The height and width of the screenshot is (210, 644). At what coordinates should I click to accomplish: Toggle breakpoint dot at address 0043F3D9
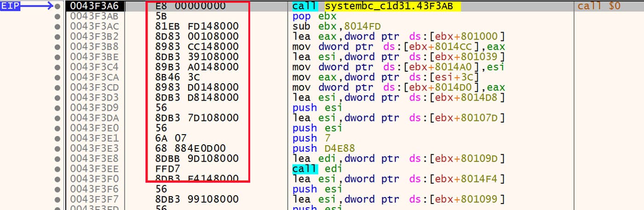(x=57, y=108)
